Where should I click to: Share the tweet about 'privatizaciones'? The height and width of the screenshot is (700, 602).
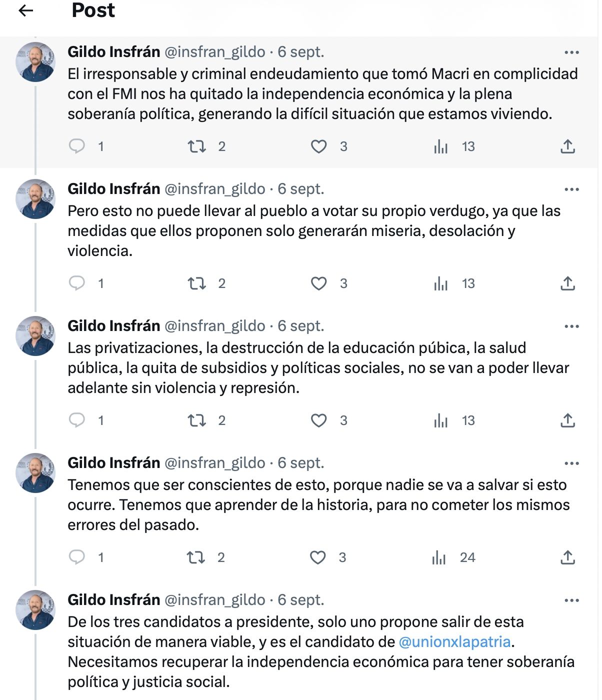(x=567, y=420)
